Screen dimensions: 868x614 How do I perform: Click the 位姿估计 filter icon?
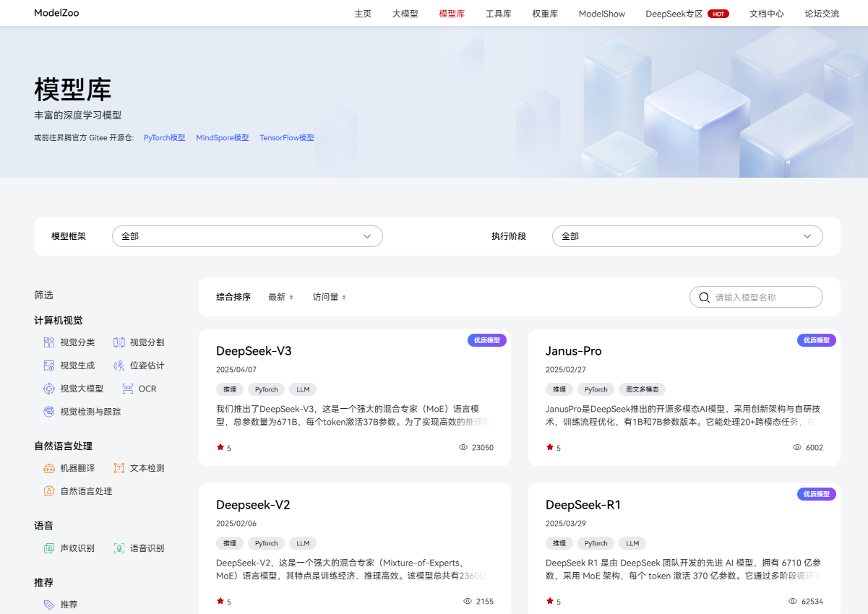[119, 366]
